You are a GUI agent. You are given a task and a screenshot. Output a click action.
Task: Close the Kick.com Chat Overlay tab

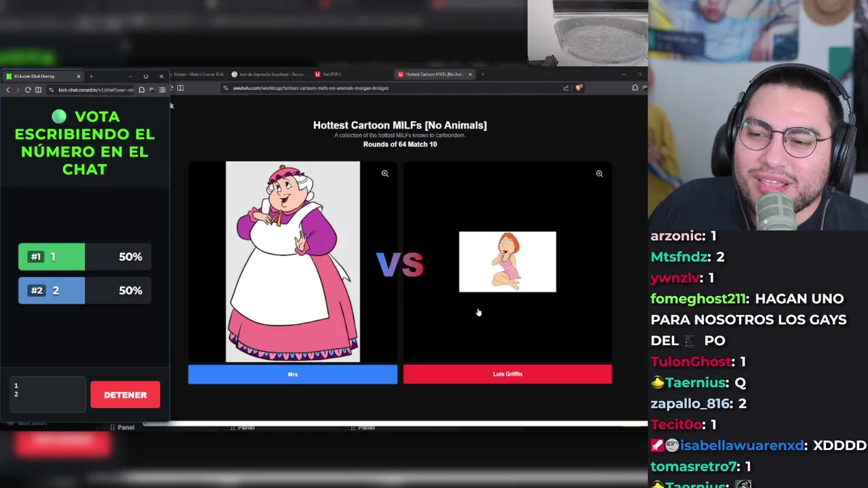coord(79,76)
